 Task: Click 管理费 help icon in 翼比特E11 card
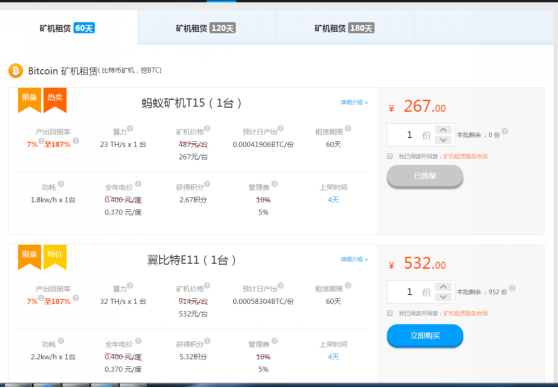coord(274,341)
